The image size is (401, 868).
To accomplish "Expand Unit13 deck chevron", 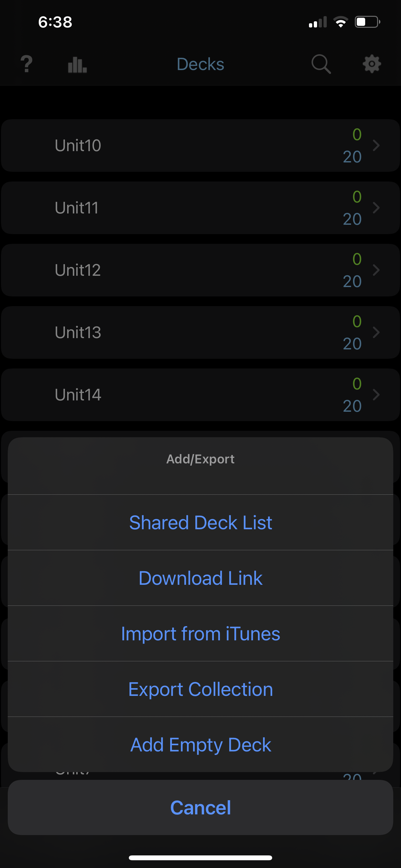I will click(x=376, y=333).
